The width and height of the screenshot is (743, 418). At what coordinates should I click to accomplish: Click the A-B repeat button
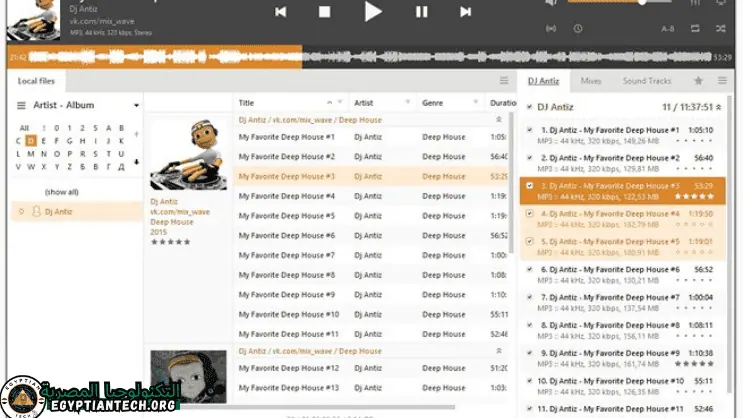667,29
